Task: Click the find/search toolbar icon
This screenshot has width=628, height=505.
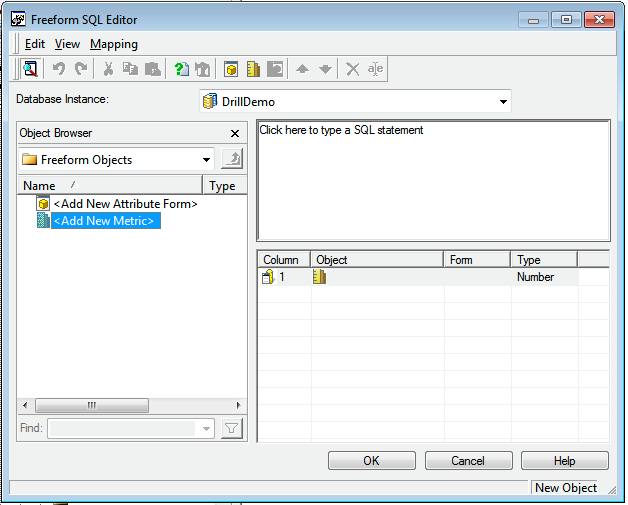Action: click(x=30, y=69)
